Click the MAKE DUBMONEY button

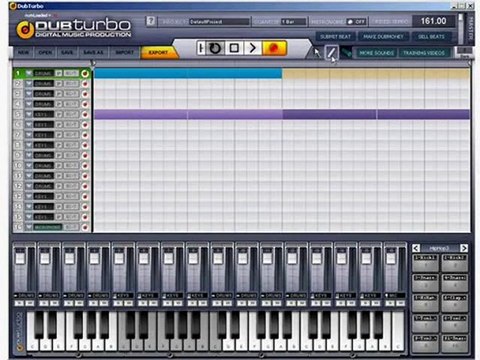tap(383, 37)
